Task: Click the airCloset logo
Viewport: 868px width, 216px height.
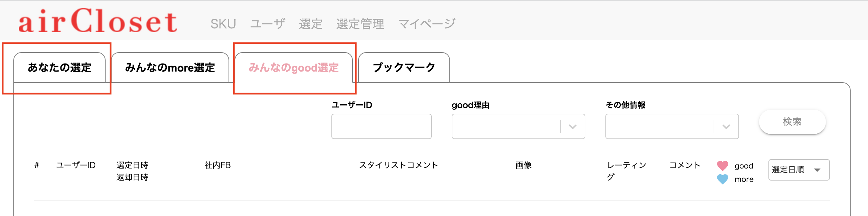Action: (x=98, y=21)
